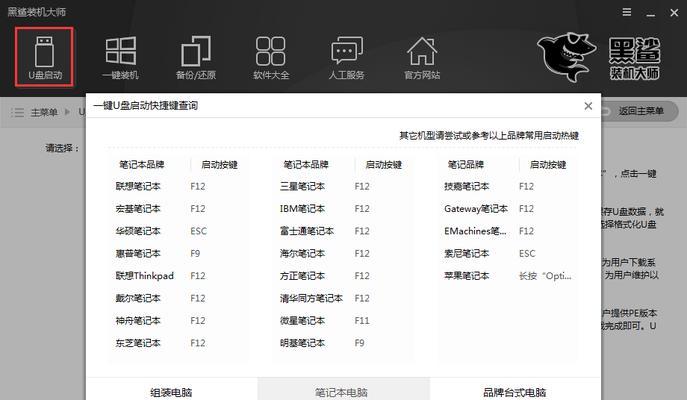Close the 一键U盘启动快捷键查询 dialog
Image resolution: width=687 pixels, height=400 pixels.
pyautogui.click(x=588, y=106)
